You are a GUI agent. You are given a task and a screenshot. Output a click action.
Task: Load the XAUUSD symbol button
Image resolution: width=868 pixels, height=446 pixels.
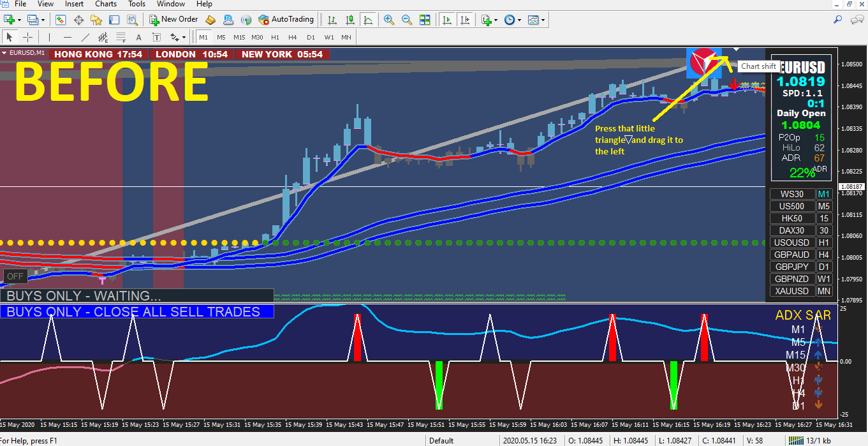pos(792,291)
